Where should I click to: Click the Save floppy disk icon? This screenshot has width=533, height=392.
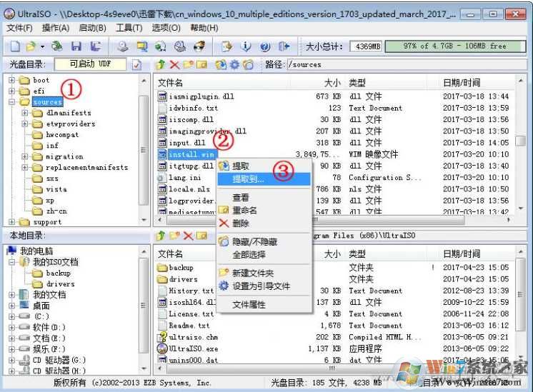76,46
